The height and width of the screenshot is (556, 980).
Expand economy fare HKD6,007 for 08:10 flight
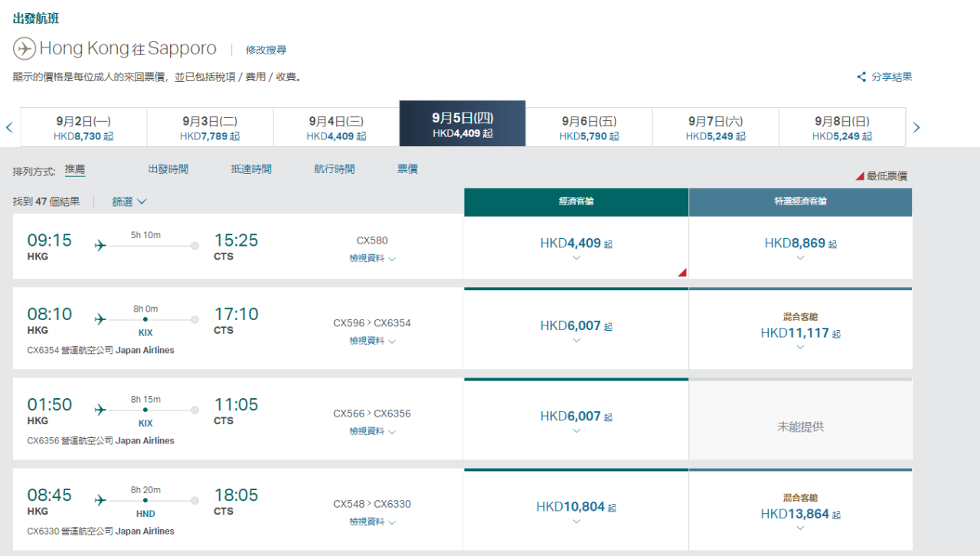click(576, 330)
